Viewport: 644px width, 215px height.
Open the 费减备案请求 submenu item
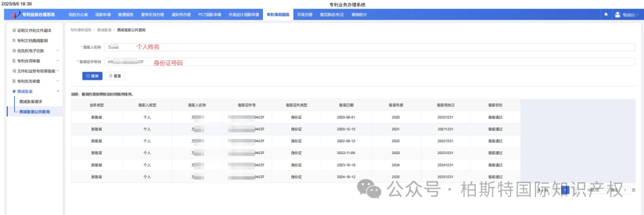tap(31, 101)
